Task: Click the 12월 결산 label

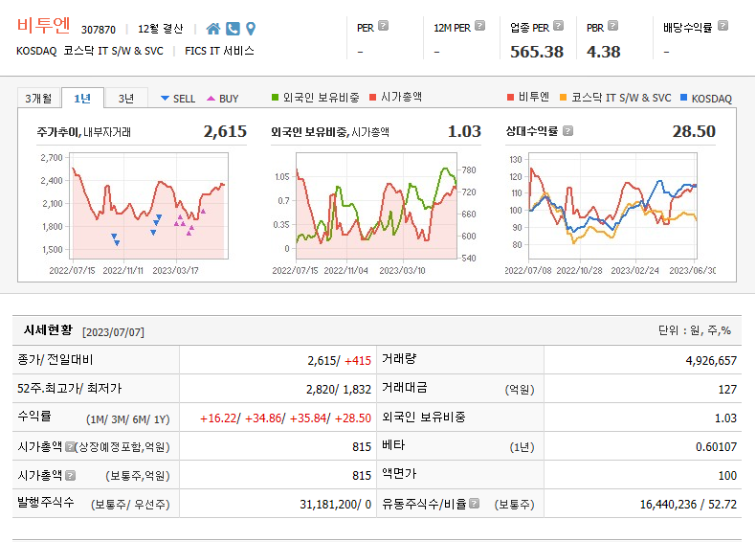Action: [161, 29]
